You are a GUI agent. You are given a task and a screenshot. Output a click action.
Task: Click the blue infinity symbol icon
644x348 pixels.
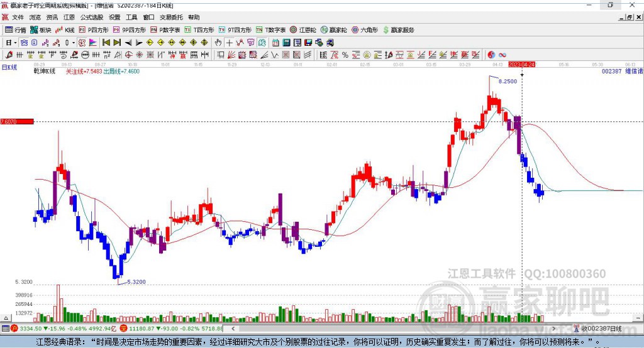pyautogui.click(x=502, y=55)
